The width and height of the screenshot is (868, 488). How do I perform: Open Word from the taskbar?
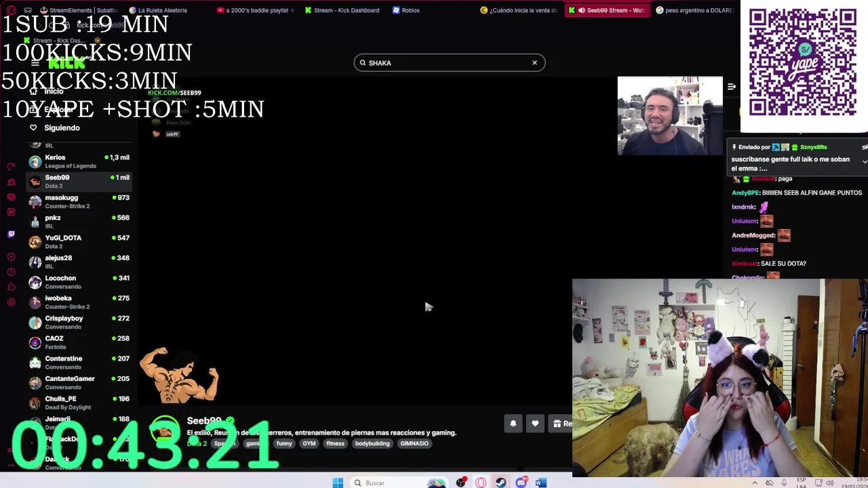(540, 483)
